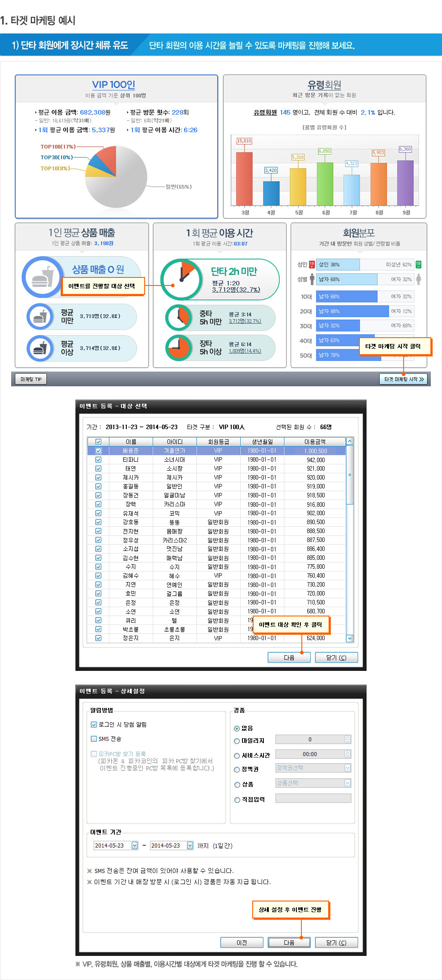Click the 회원등급 column header

tap(218, 442)
